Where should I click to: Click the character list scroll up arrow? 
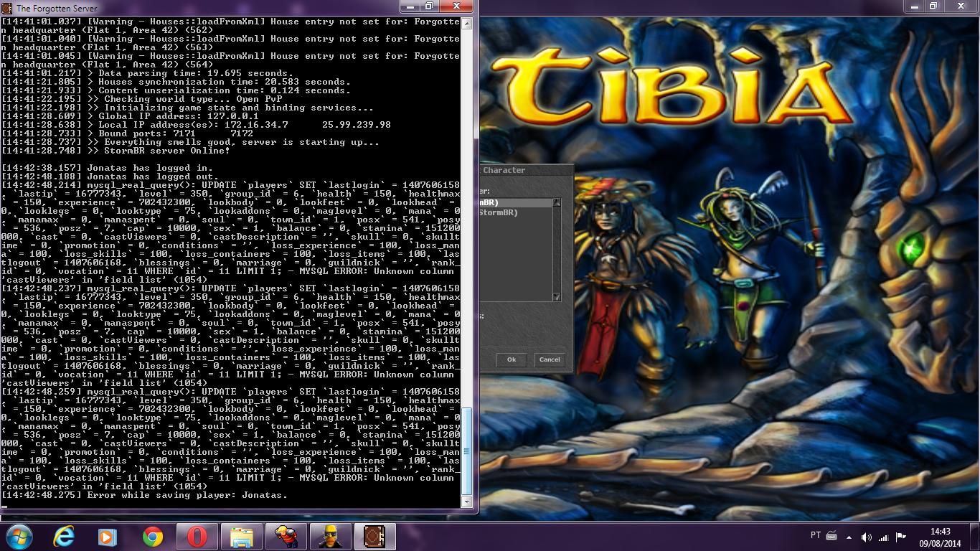pos(556,203)
